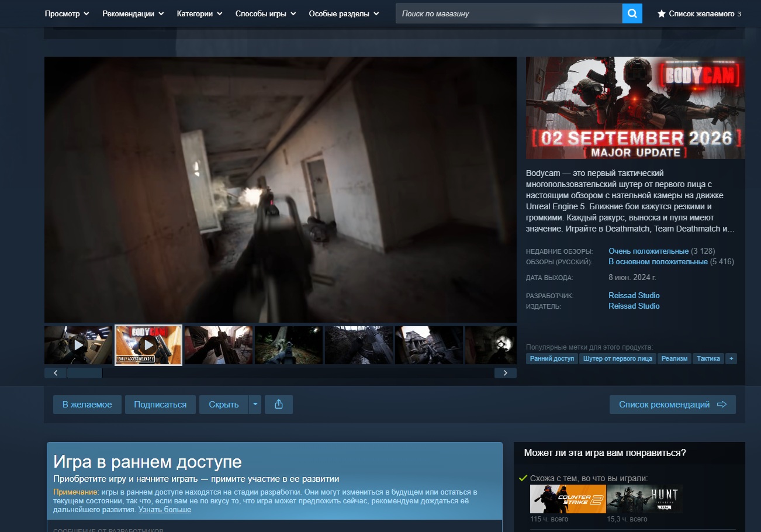
Task: Click the text 115 ч. всего
Action: 549,519
